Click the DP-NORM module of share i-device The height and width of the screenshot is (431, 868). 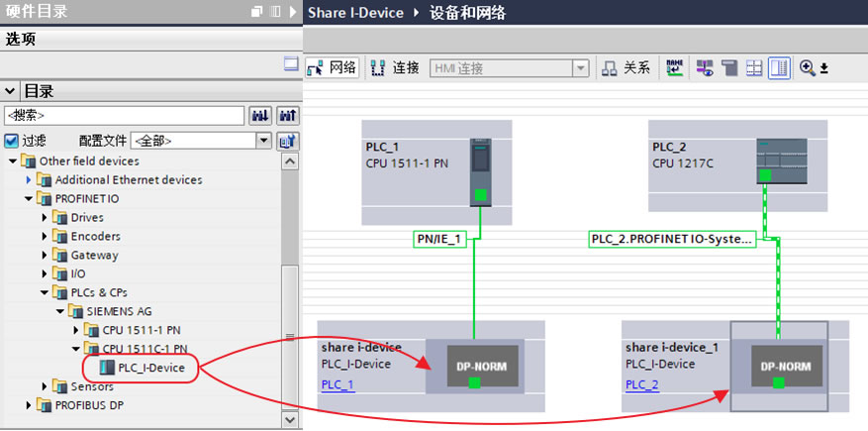482,367
